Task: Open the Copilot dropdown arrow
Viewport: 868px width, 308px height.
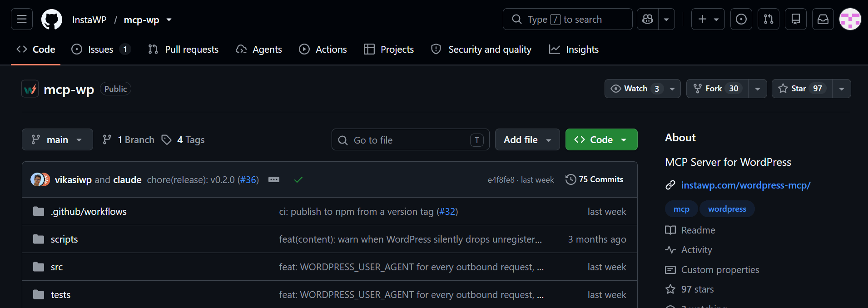Action: point(666,19)
